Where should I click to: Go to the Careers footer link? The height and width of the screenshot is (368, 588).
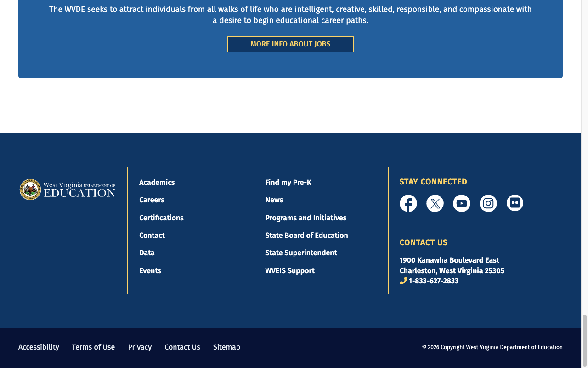pyautogui.click(x=152, y=200)
